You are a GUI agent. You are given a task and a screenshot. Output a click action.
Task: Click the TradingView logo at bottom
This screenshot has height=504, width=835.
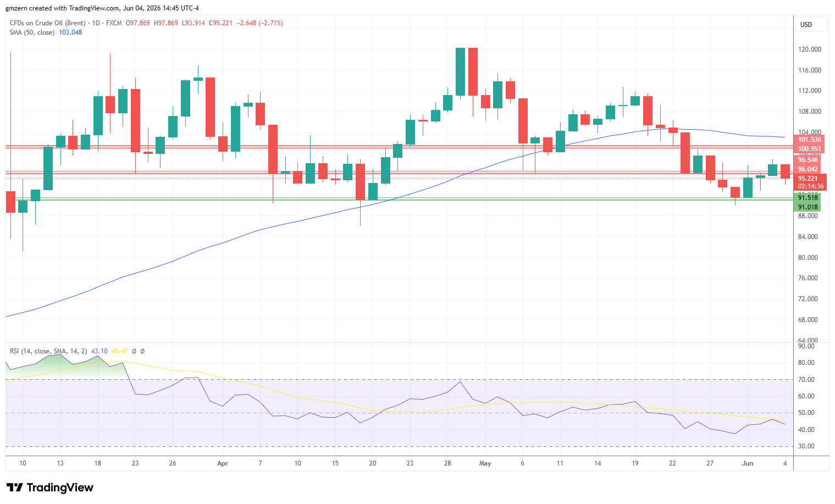point(50,488)
